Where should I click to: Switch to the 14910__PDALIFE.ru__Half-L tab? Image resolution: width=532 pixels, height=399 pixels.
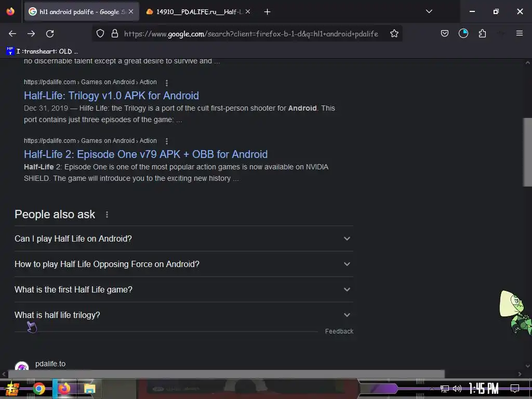198,11
